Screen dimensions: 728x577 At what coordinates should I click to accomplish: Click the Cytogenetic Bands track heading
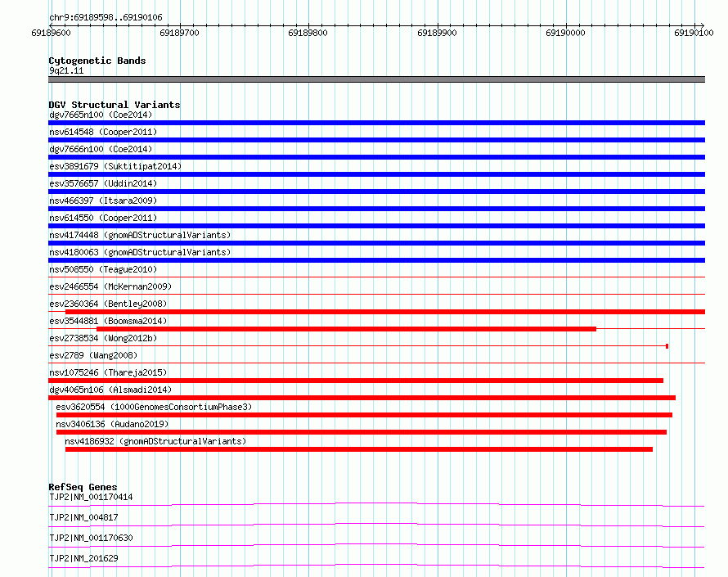tap(97, 61)
